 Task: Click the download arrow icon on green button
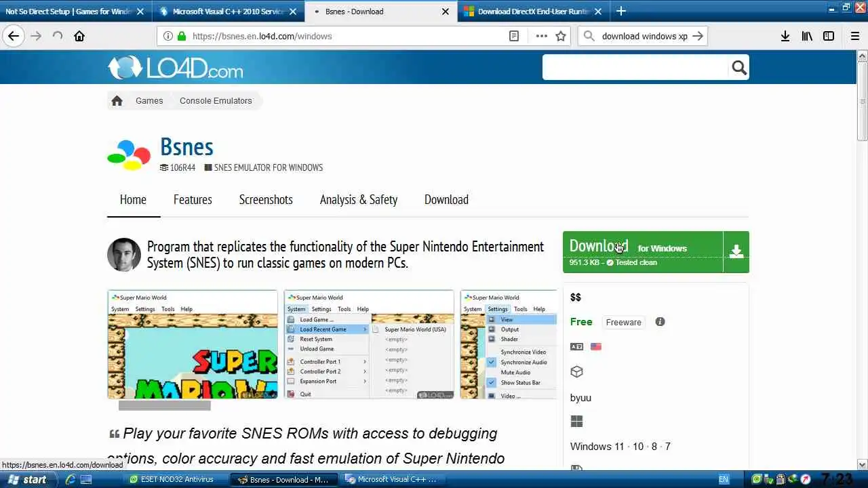(x=736, y=252)
